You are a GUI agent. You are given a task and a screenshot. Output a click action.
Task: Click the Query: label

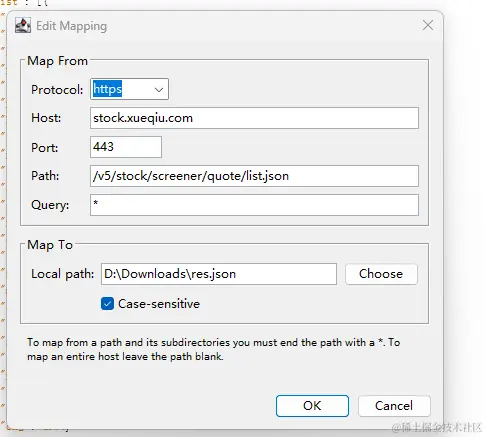click(x=50, y=205)
